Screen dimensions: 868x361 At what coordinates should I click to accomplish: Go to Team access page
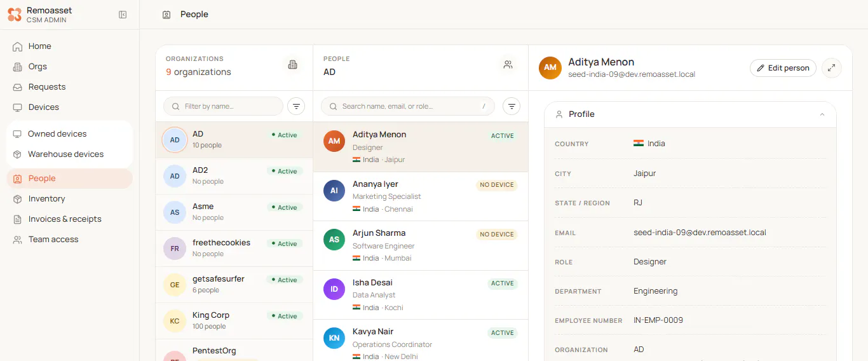(69, 240)
